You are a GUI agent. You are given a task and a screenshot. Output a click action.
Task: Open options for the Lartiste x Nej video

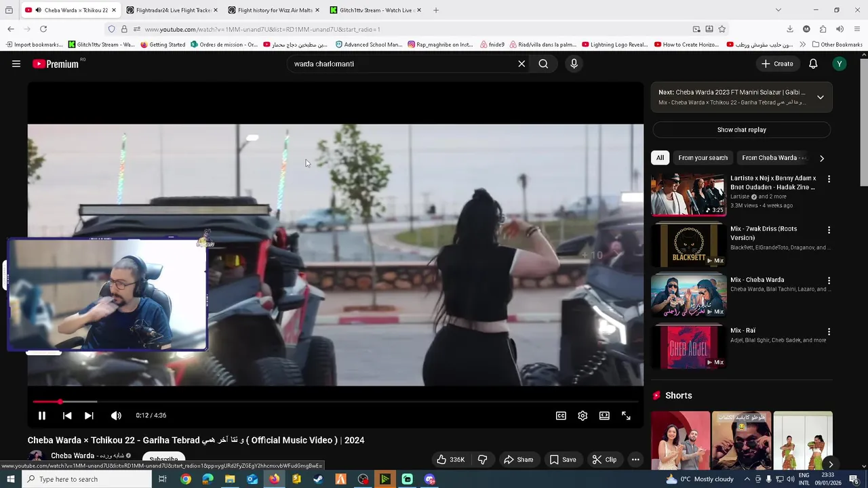coord(829,180)
